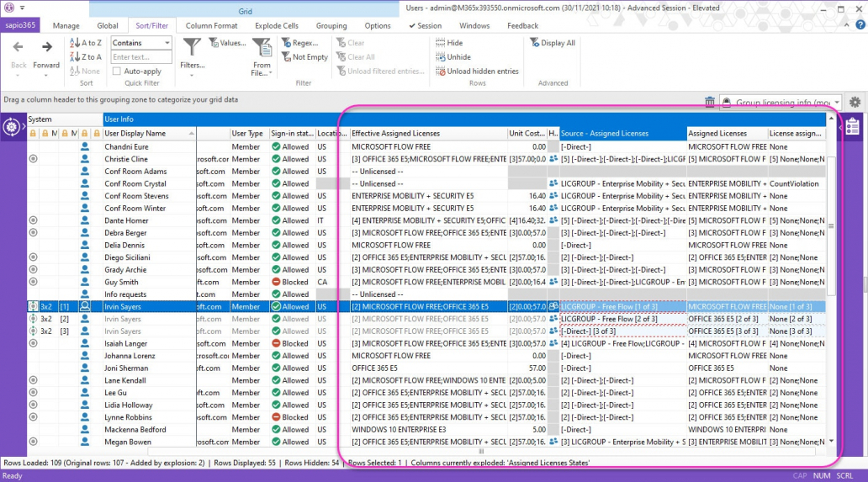Expand the Back history dropdown arrow
Viewport: 868px width, 482px height.
pyautogui.click(x=19, y=75)
